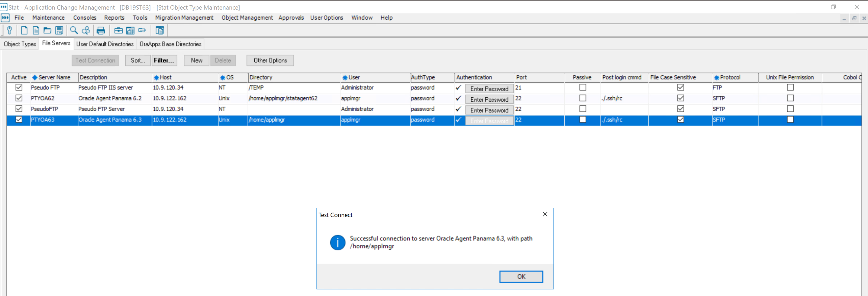This screenshot has height=296, width=868.
Task: Click the magnifying glass search icon
Action: (x=74, y=30)
